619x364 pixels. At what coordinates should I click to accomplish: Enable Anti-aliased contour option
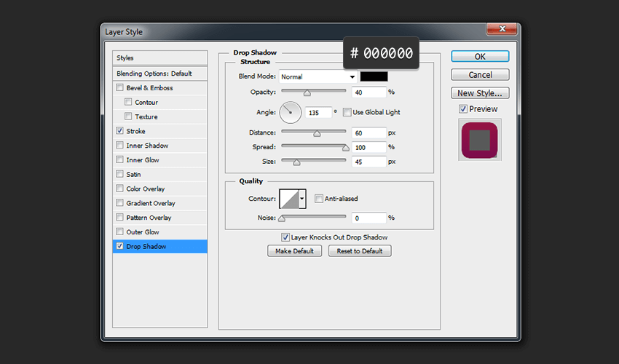pyautogui.click(x=319, y=198)
